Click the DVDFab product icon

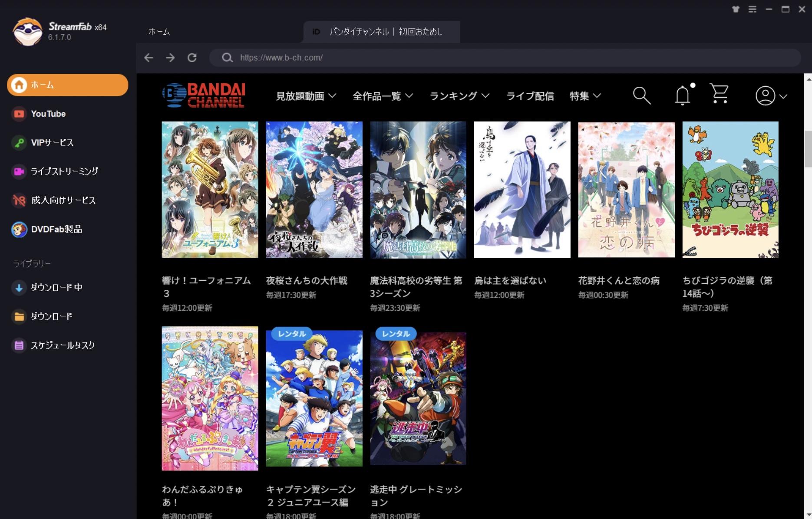(x=19, y=230)
